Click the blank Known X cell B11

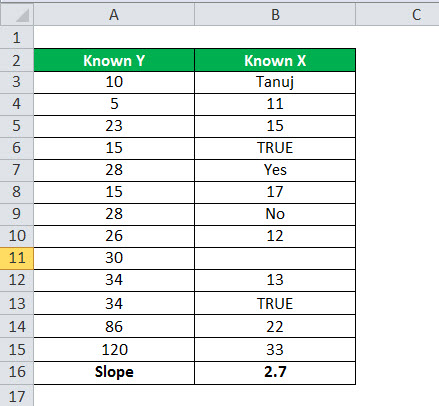(x=275, y=258)
